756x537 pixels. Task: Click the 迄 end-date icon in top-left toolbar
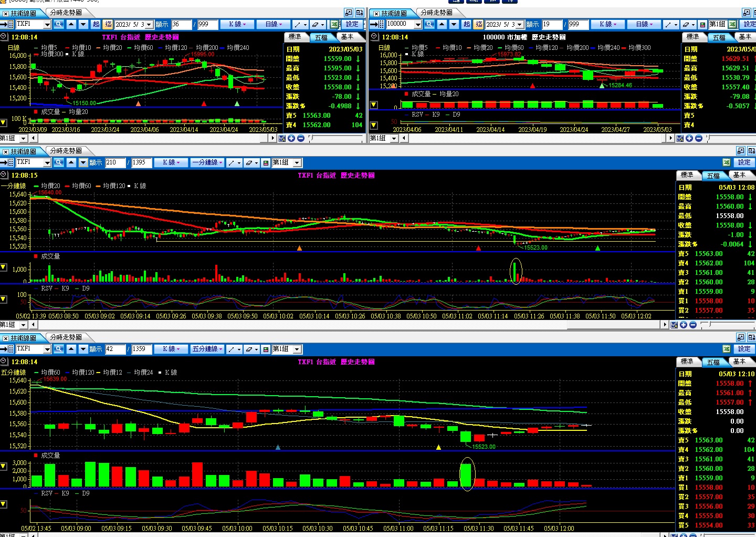108,24
